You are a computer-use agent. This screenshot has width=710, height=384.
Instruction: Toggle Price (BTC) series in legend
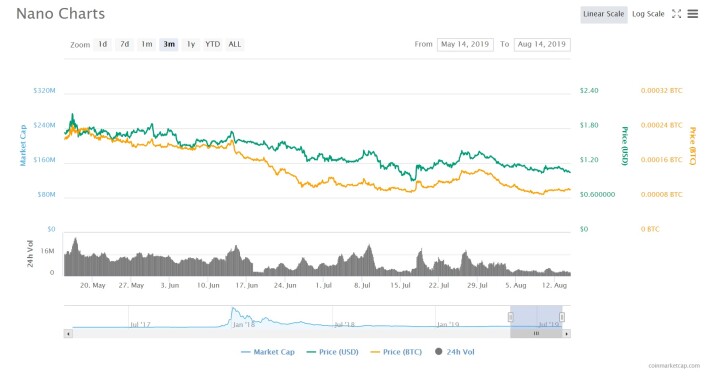click(396, 352)
